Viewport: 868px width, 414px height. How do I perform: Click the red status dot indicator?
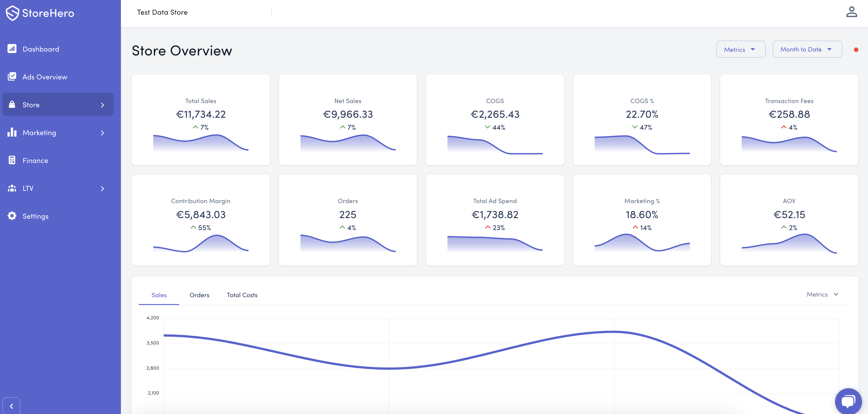[x=856, y=49]
